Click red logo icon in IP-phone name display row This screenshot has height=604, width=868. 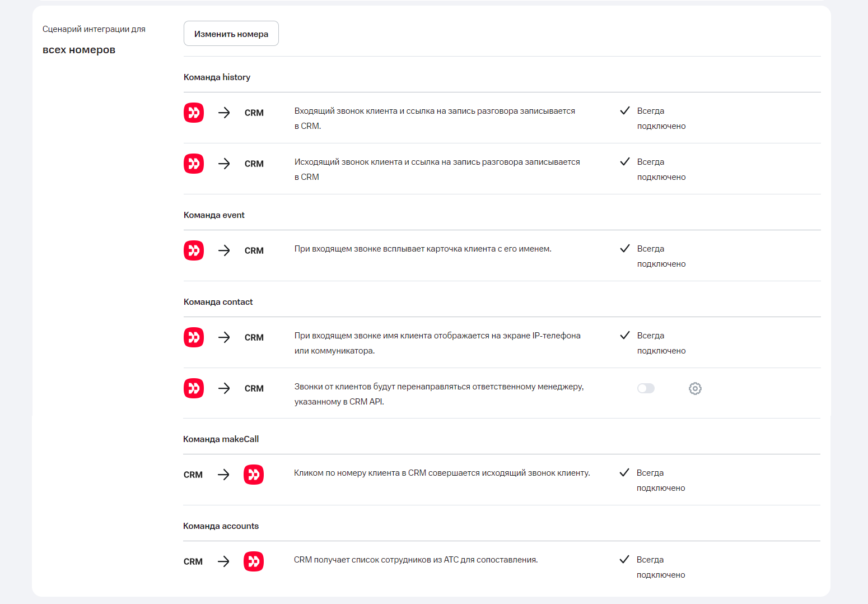point(194,337)
